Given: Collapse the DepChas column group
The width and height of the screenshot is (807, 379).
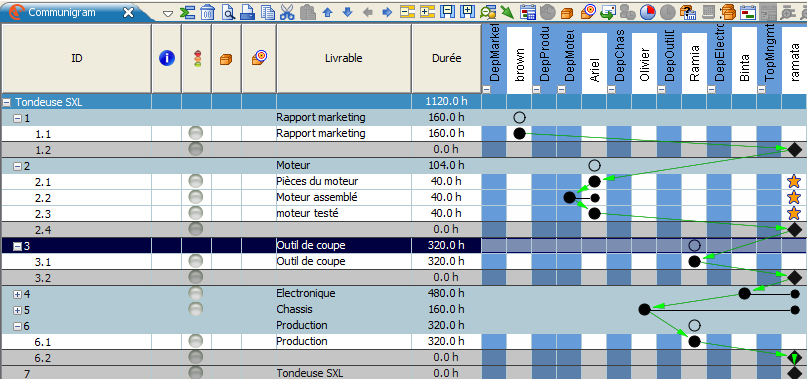Looking at the screenshot, I should click(x=611, y=90).
